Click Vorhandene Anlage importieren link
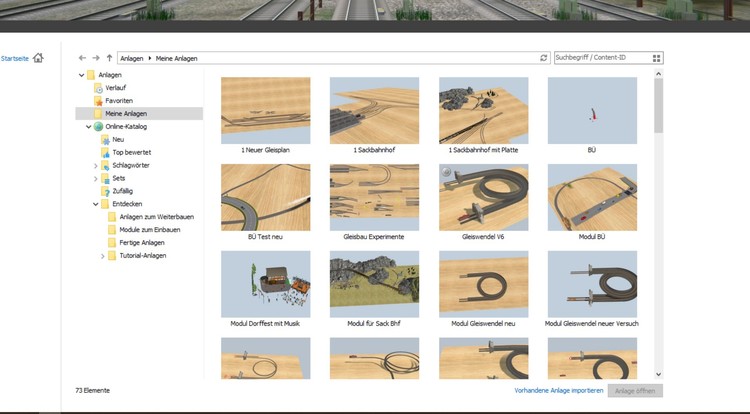The width and height of the screenshot is (750, 414). (x=556, y=390)
